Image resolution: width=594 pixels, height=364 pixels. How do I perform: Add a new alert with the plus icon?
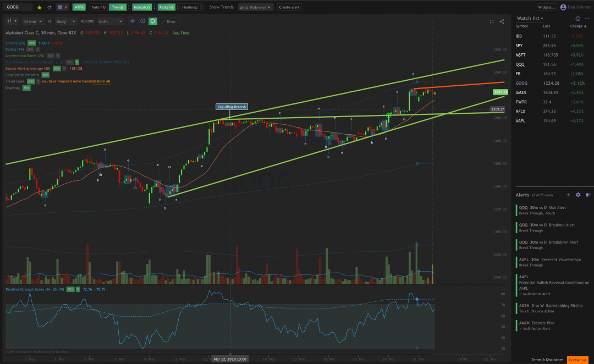(568, 195)
